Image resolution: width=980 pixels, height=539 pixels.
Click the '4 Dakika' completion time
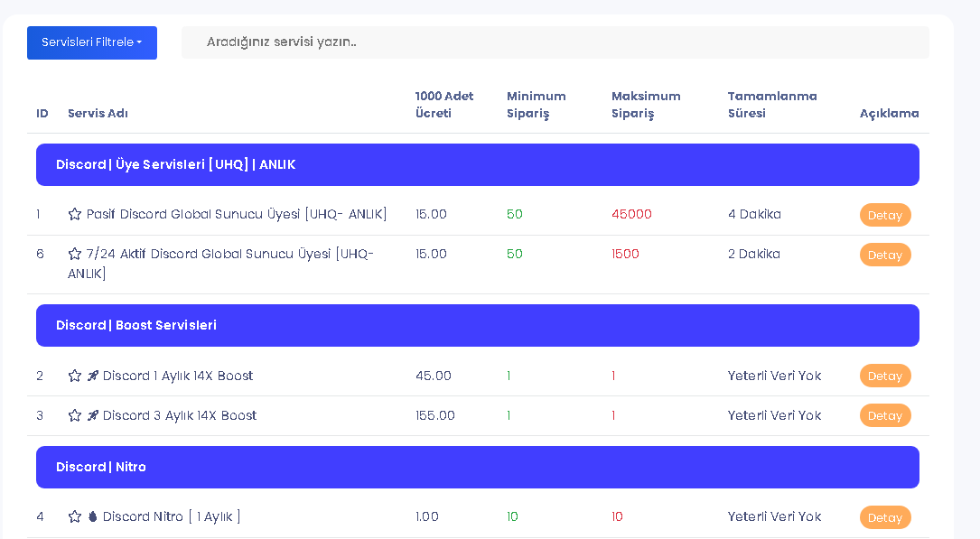754,214
